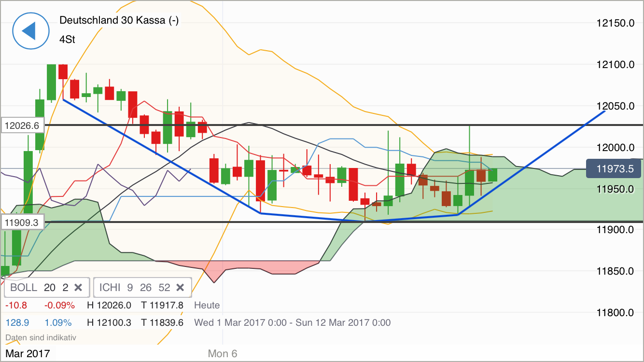Open the 4St timeframe selector

click(67, 40)
